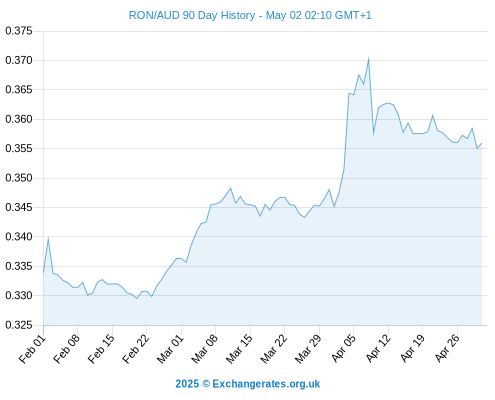Click the highest peak of the chart line
Image resolution: width=495 pixels, height=400 pixels.
click(x=368, y=59)
